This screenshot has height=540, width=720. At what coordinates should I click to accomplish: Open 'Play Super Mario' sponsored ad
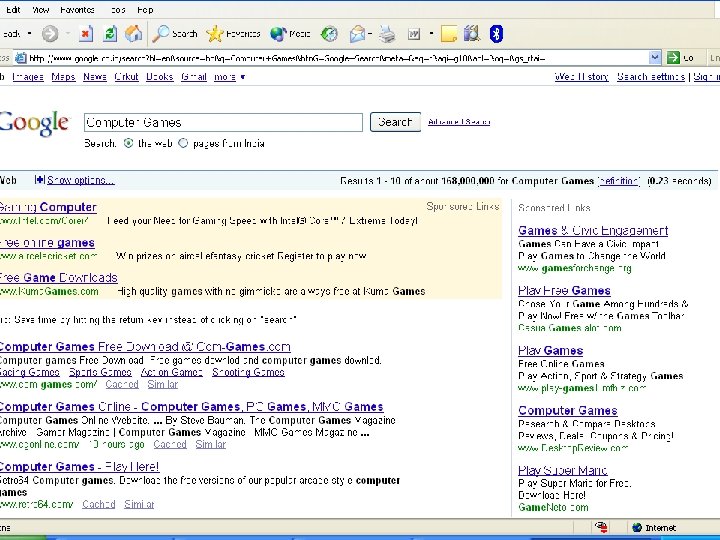click(x=562, y=471)
